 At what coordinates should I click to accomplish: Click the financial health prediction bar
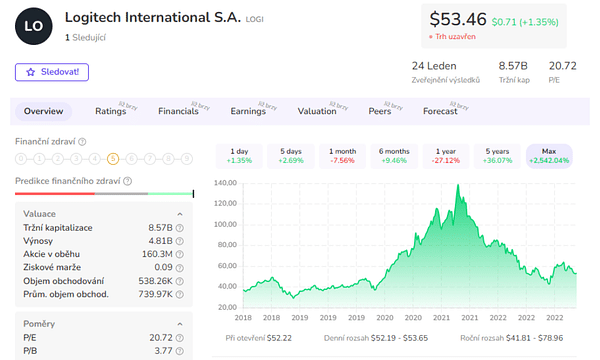(104, 194)
